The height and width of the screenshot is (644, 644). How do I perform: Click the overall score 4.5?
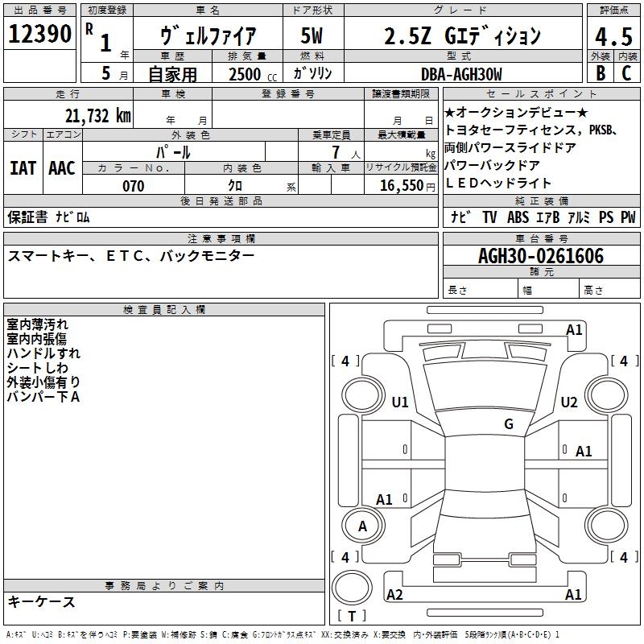point(613,37)
